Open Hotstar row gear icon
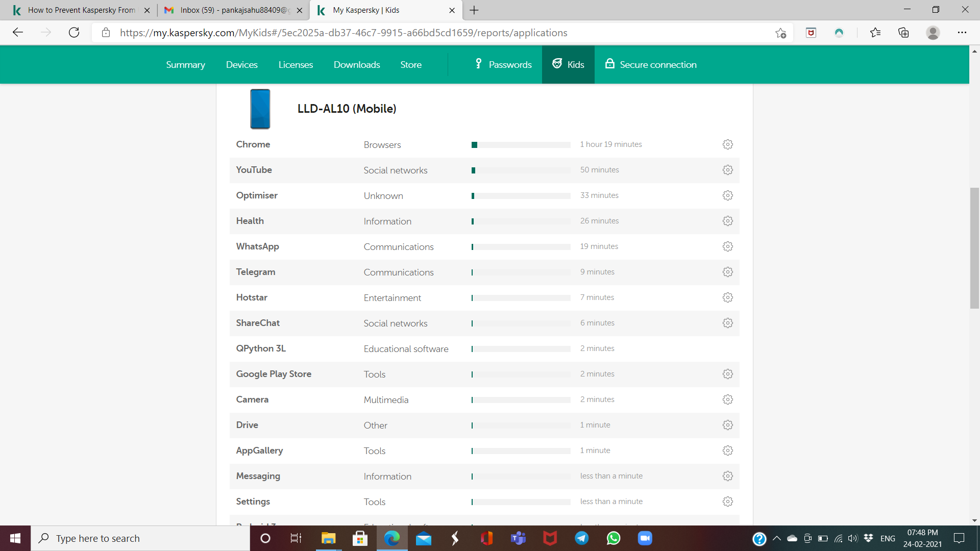 (728, 297)
